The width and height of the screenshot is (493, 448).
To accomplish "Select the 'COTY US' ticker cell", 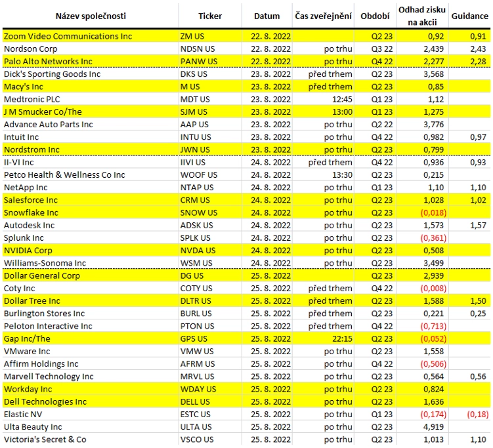I will pyautogui.click(x=210, y=288).
